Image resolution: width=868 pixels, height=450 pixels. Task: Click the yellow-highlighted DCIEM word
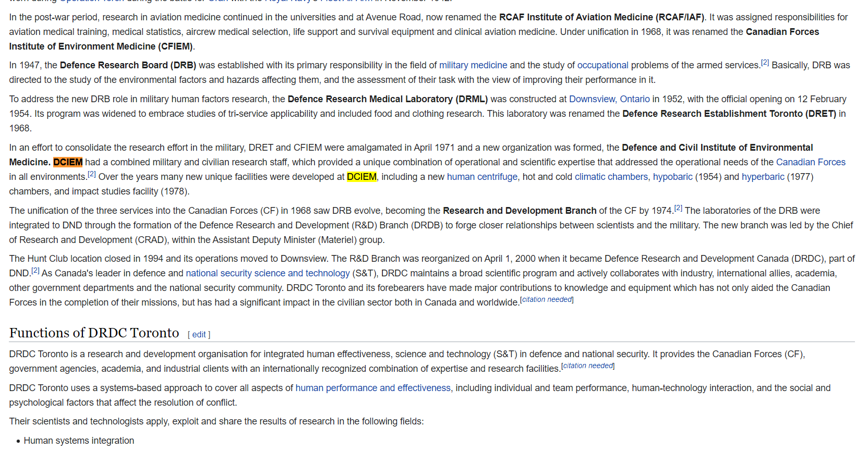[361, 177]
